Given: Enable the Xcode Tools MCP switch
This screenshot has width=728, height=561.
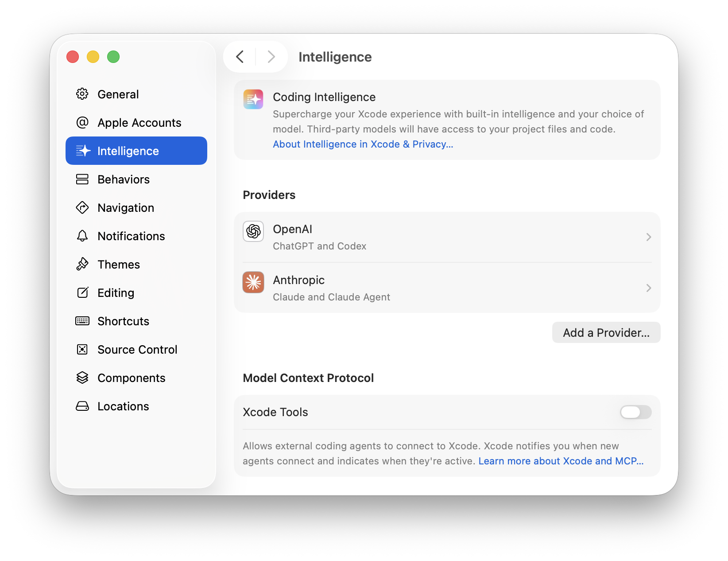Looking at the screenshot, I should pos(635,412).
